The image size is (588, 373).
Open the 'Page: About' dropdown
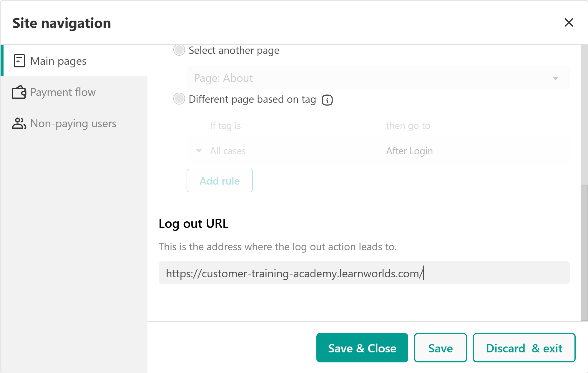click(378, 78)
